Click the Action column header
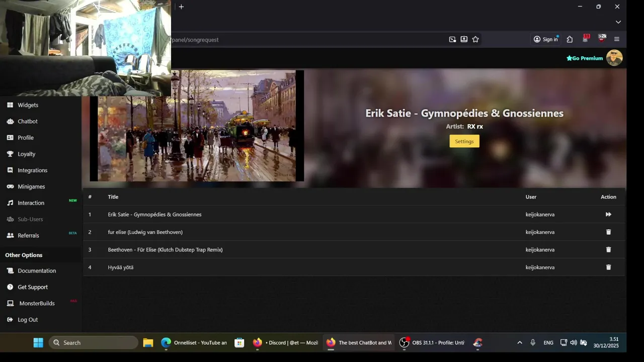Viewport: 644px width, 362px height. coord(608,197)
